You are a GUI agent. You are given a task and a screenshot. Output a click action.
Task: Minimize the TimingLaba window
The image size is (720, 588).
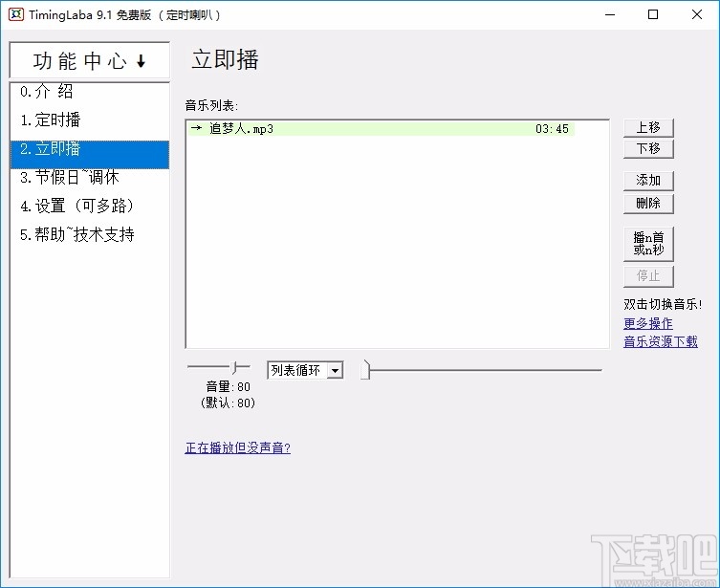[610, 14]
